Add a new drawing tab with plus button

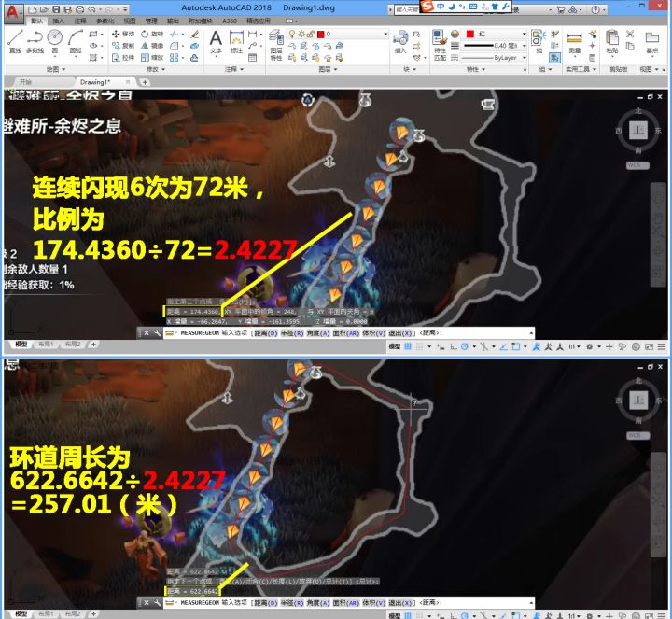(145, 82)
